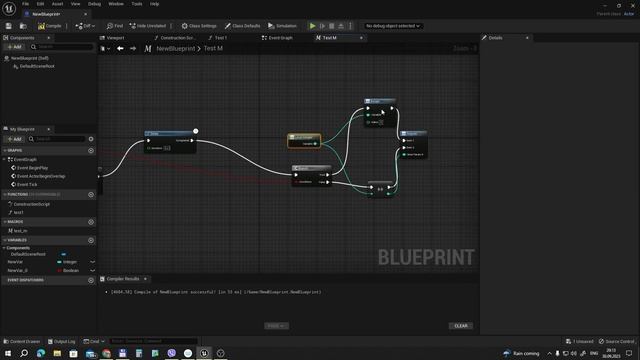Open graph list dropdown beside back arrow
This screenshot has height=360, width=640.
click(105, 49)
